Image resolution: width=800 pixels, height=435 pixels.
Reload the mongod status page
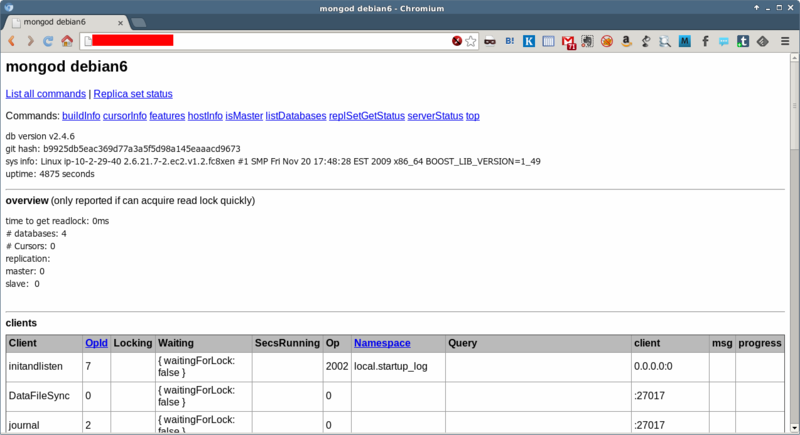click(48, 41)
